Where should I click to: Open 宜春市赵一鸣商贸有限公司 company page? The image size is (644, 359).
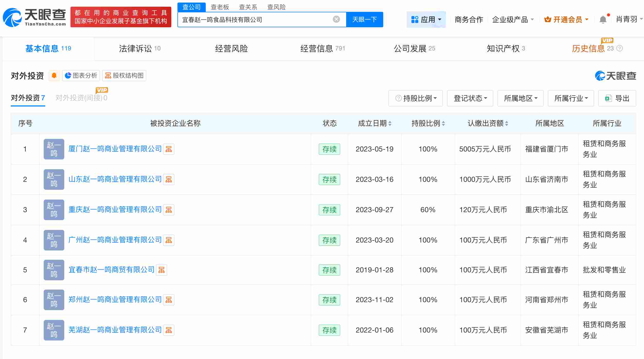tap(111, 270)
